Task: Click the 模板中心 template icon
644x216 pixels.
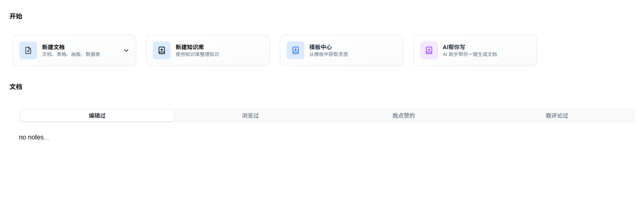Action: (x=296, y=50)
